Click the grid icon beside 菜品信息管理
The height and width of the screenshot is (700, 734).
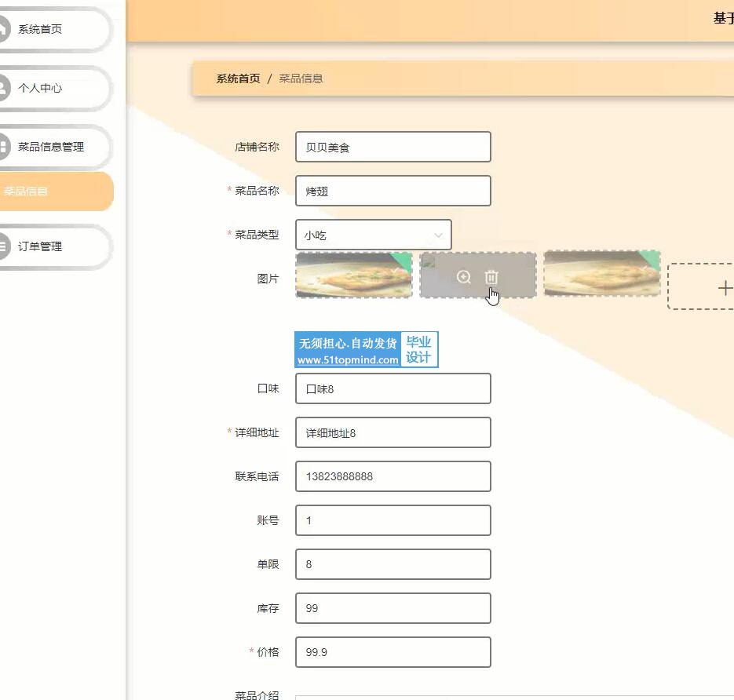[3, 147]
